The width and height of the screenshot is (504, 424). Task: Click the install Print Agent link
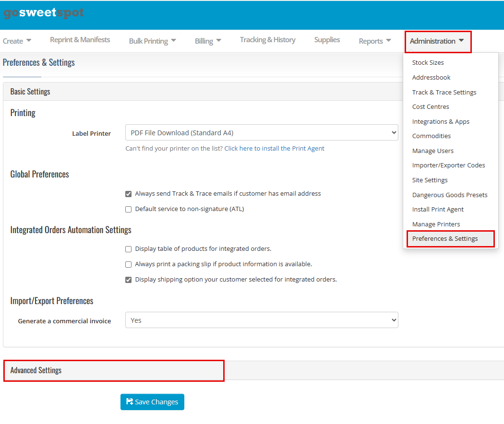pos(274,149)
